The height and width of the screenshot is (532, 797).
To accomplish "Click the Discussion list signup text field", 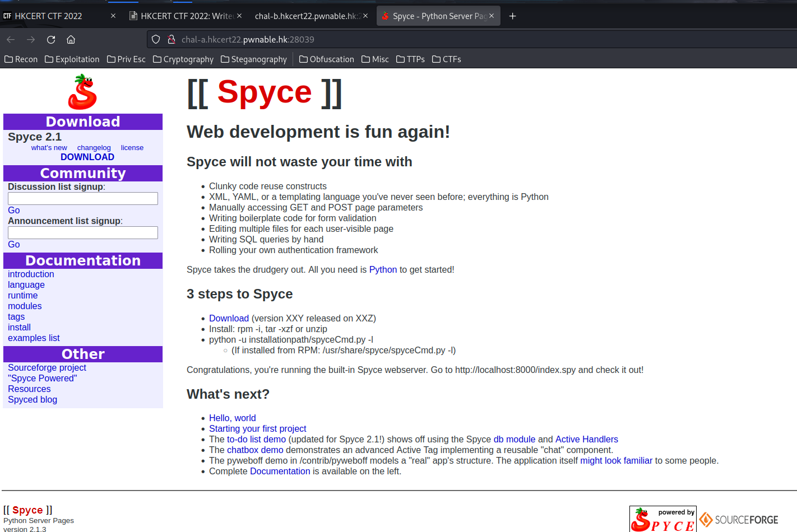I will click(83, 198).
